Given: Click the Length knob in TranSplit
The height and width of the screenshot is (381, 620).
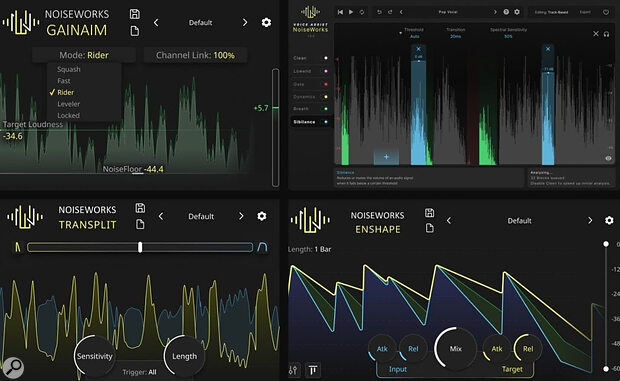Looking at the screenshot, I should (184, 356).
